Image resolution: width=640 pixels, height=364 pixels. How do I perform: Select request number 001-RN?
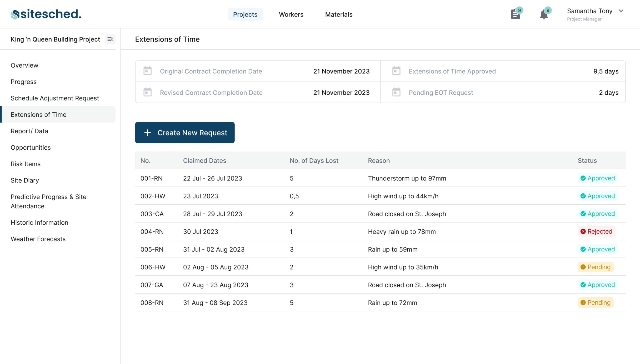coord(152,178)
